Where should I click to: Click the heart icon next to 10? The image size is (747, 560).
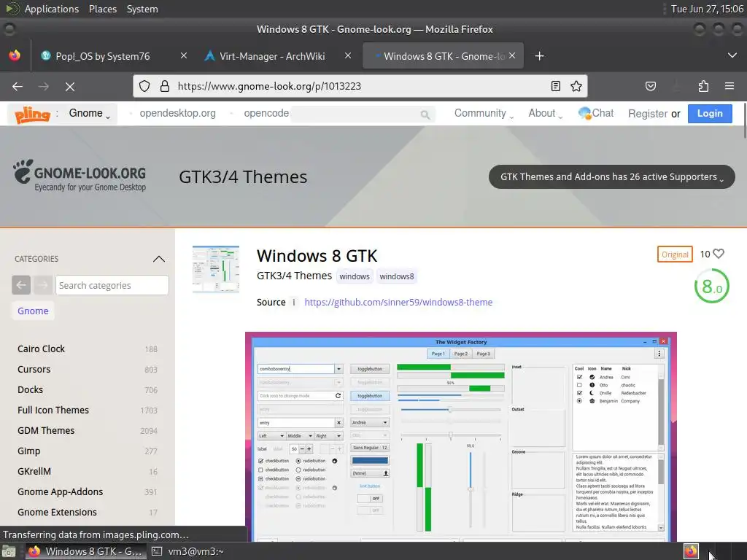(x=719, y=254)
